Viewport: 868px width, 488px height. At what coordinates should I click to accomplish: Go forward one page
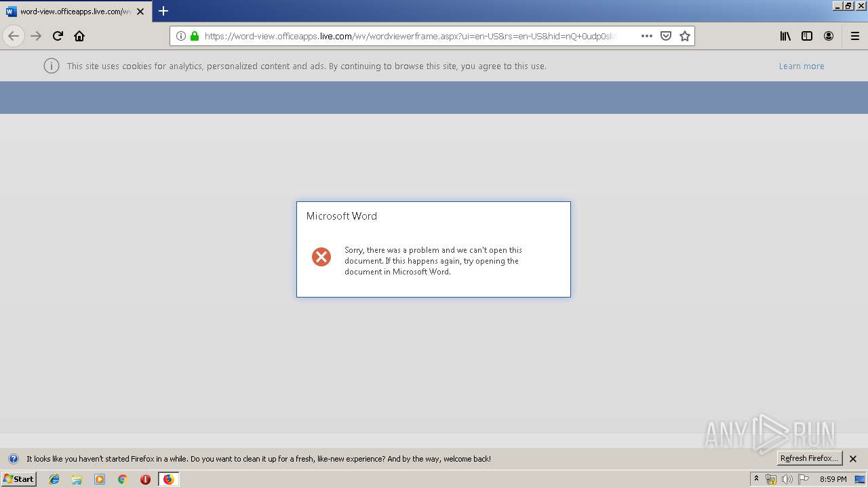(x=36, y=36)
